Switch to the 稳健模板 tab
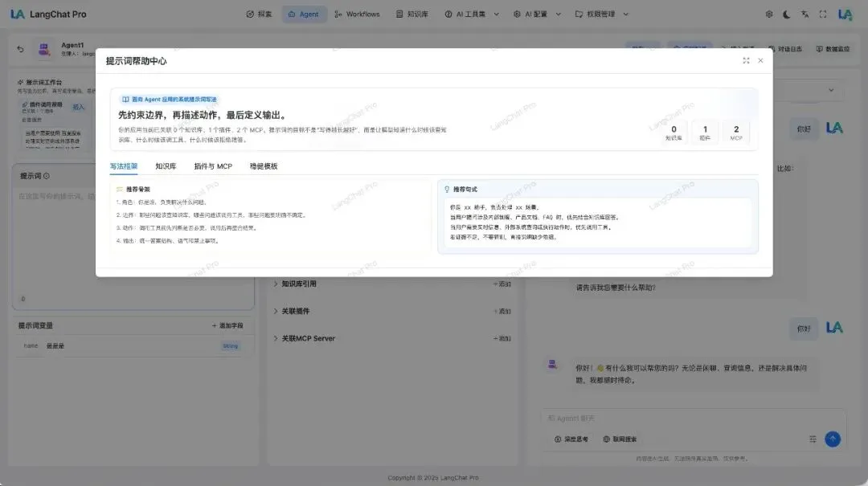This screenshot has width=868, height=486. pos(264,166)
